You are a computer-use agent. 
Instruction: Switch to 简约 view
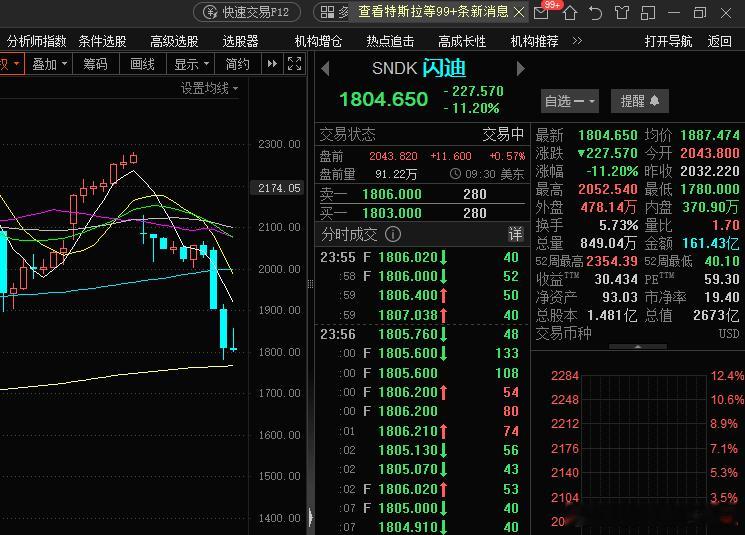coord(238,64)
